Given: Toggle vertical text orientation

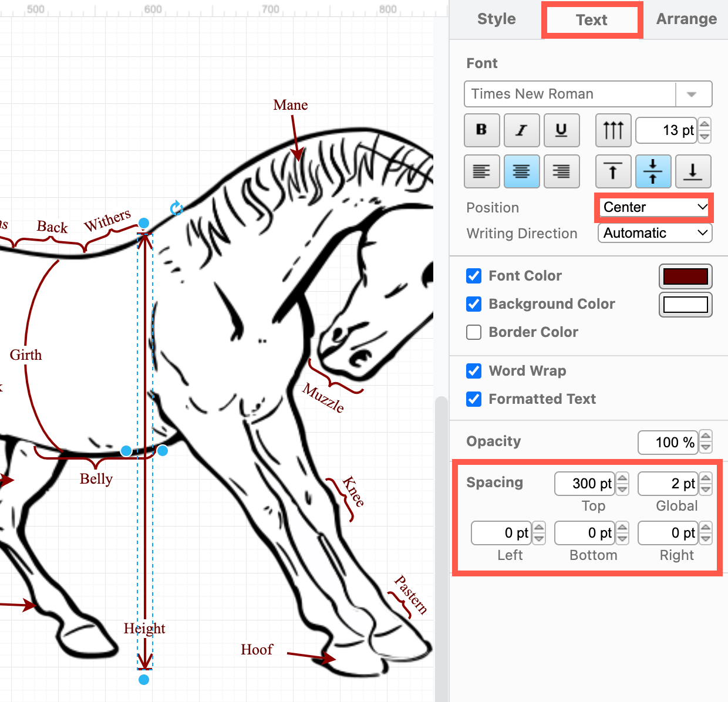Looking at the screenshot, I should point(613,130).
